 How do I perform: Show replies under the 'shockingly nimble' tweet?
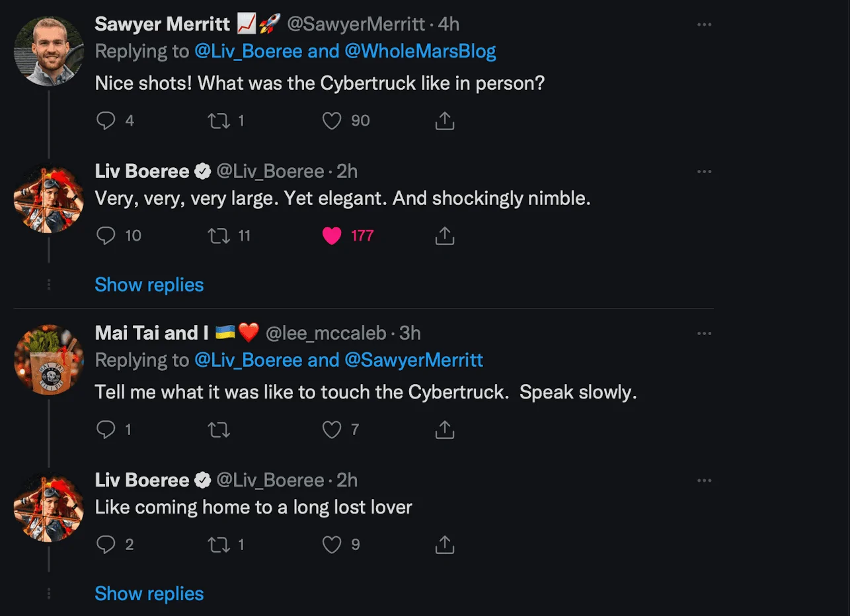(149, 285)
